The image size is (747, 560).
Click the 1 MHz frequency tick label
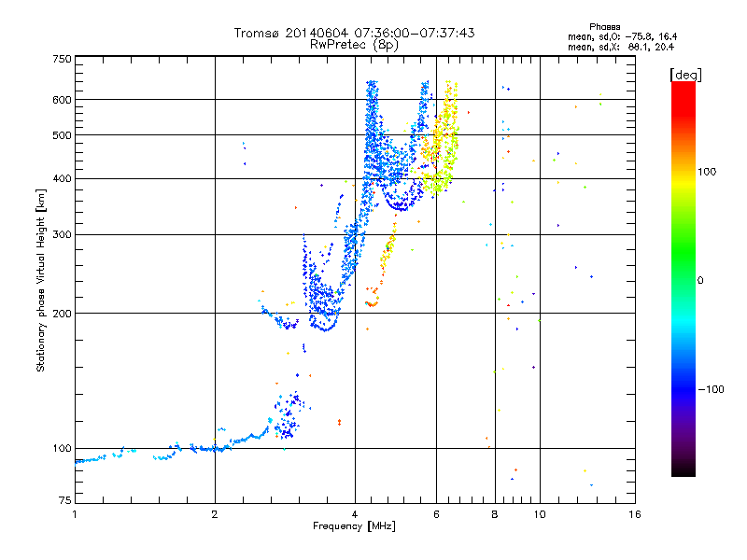(75, 514)
